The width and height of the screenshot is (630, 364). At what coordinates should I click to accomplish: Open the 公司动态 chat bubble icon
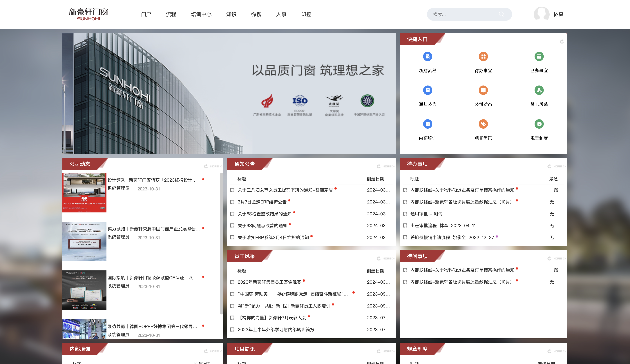483,90
